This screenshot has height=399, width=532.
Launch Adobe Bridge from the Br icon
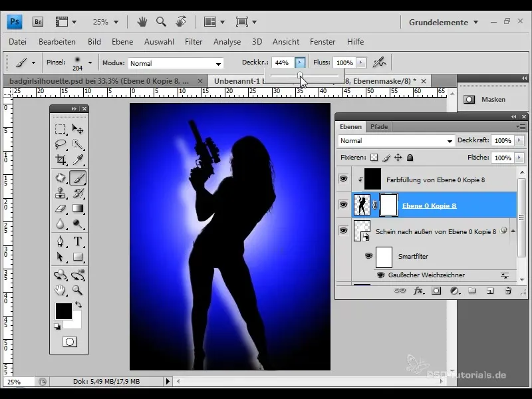coord(38,22)
